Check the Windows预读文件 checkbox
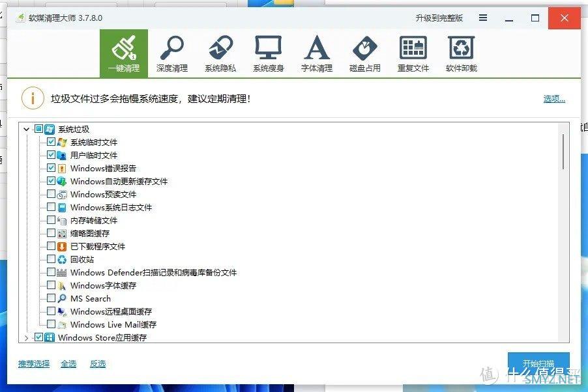 tap(51, 194)
